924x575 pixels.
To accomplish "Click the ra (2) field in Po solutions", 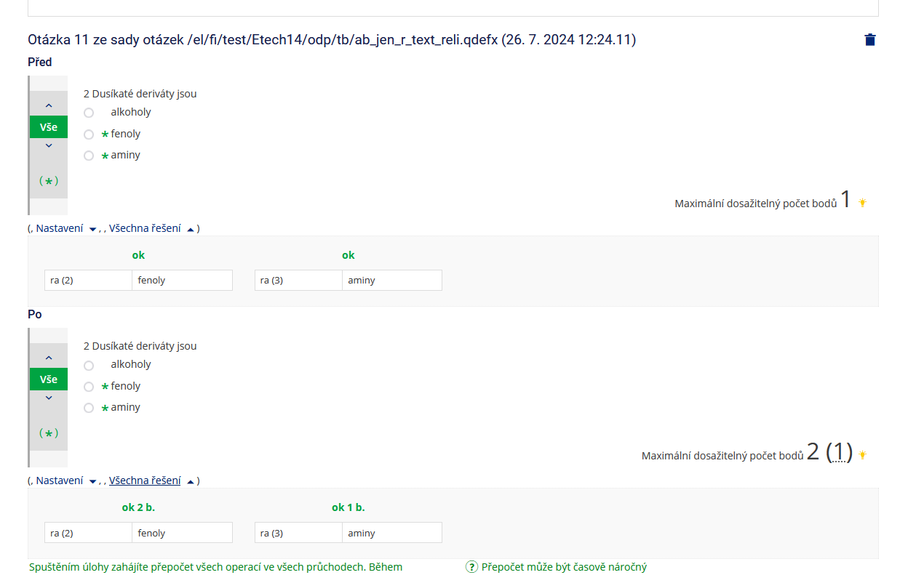I will (x=88, y=533).
